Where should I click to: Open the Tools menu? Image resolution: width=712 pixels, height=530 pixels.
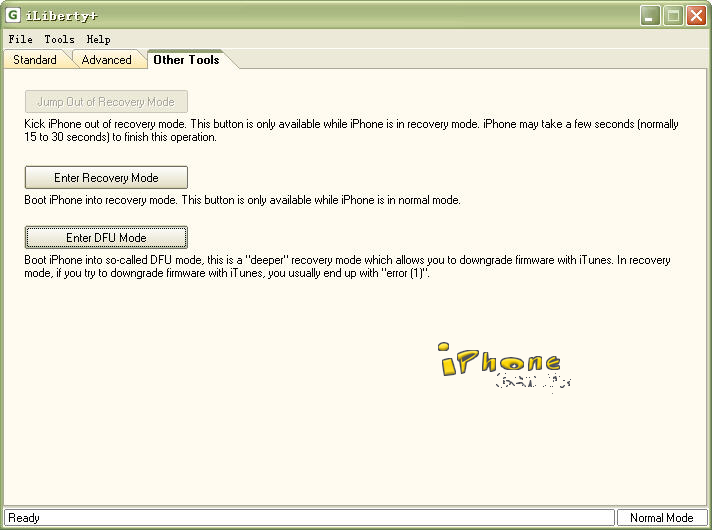click(59, 40)
